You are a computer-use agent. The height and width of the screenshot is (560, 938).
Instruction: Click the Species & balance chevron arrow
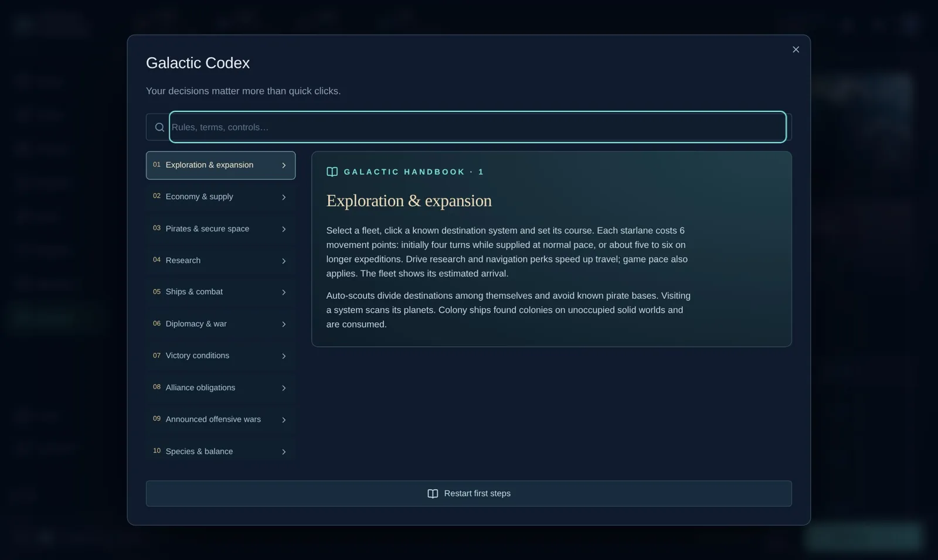coord(284,452)
